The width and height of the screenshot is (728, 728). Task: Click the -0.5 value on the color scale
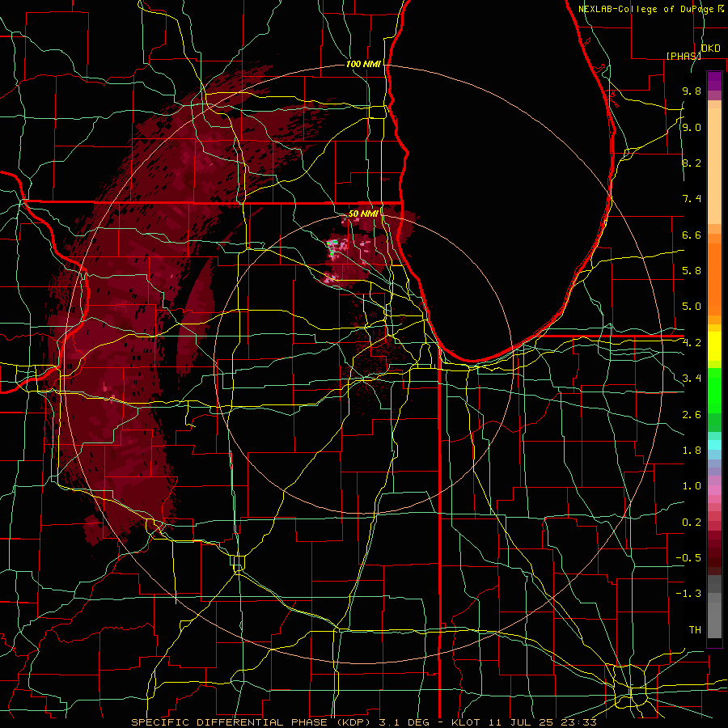coord(688,558)
